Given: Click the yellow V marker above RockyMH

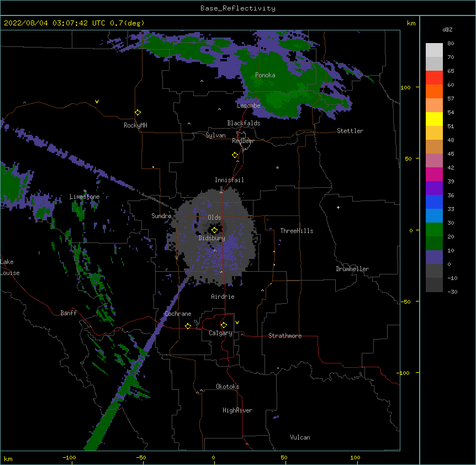Looking at the screenshot, I should [97, 102].
